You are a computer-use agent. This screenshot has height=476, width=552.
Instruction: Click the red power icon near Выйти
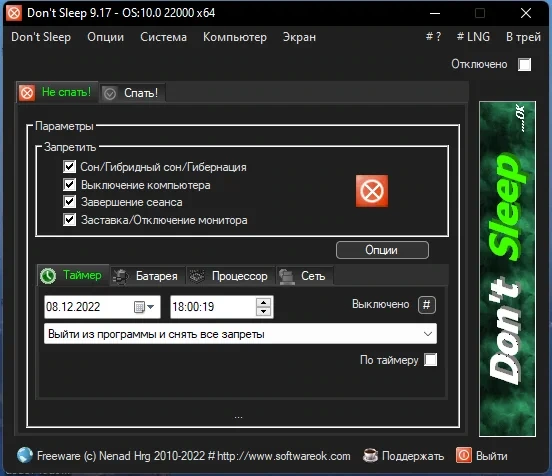tap(464, 456)
